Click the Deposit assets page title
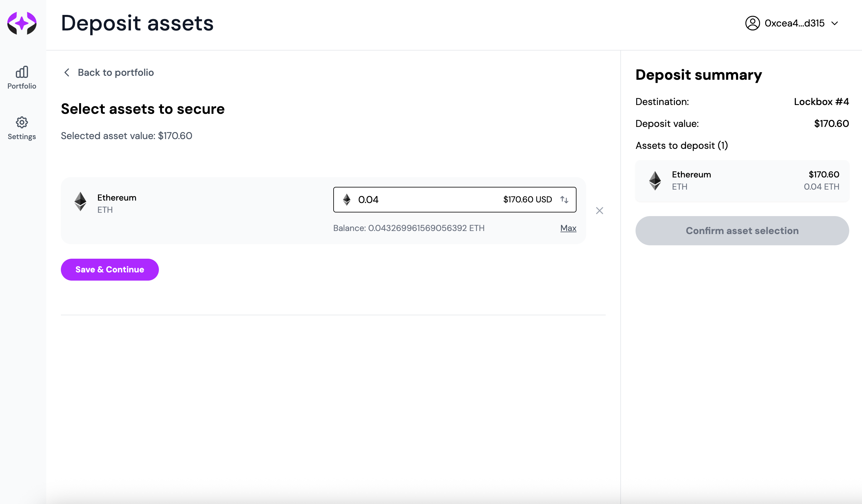The height and width of the screenshot is (504, 862). point(137,23)
